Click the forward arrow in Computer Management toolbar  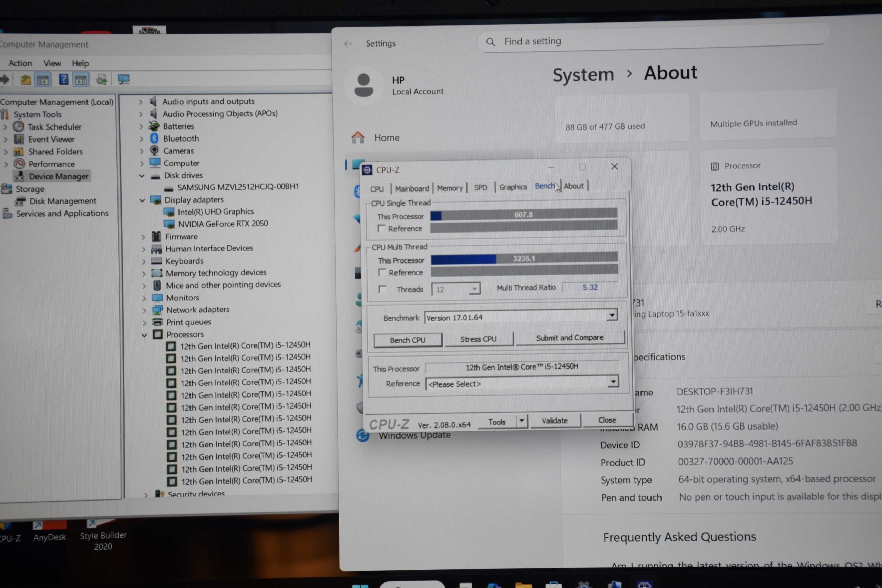pyautogui.click(x=4, y=80)
